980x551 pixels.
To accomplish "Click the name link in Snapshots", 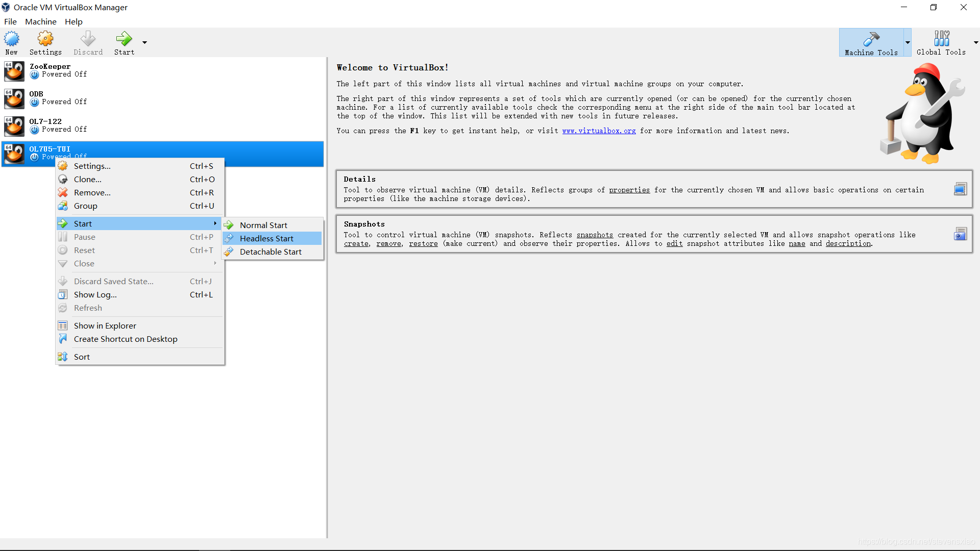I will [x=797, y=244].
